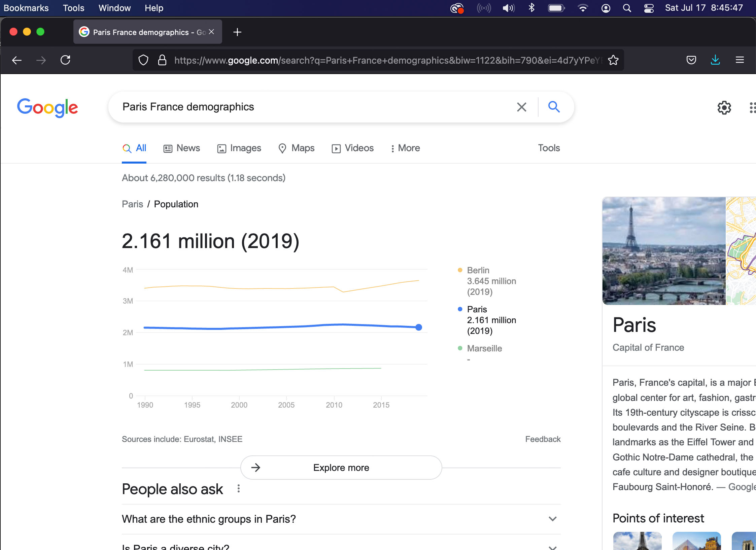
Task: Toggle the Berlin series in chart legend
Action: pos(487,281)
